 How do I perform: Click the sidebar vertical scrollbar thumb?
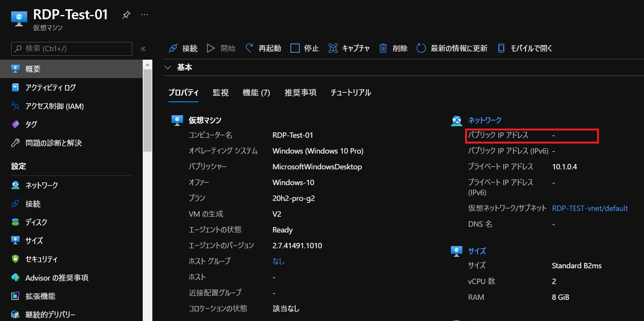coord(147,110)
